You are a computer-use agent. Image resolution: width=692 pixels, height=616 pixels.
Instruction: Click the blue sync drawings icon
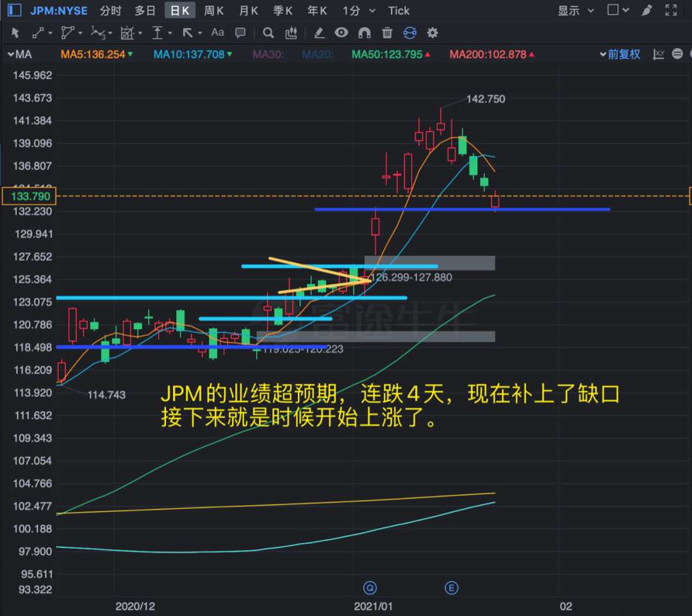tap(409, 33)
